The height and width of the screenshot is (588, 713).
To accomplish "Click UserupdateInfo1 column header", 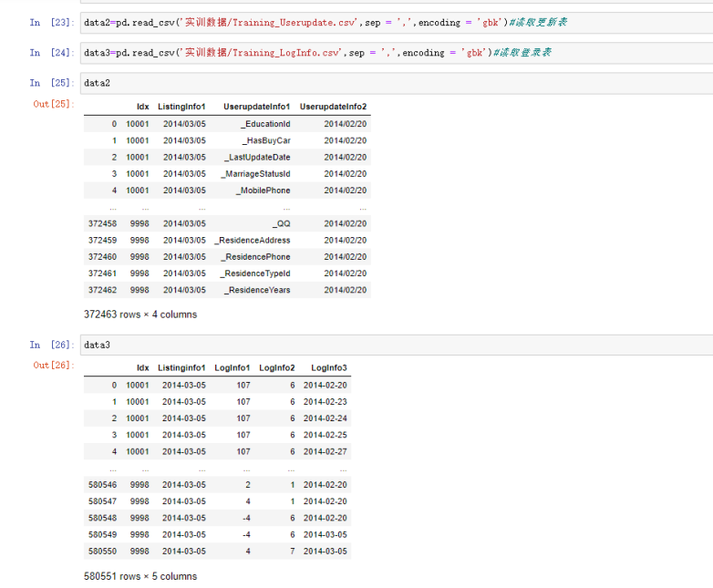I will (x=256, y=107).
